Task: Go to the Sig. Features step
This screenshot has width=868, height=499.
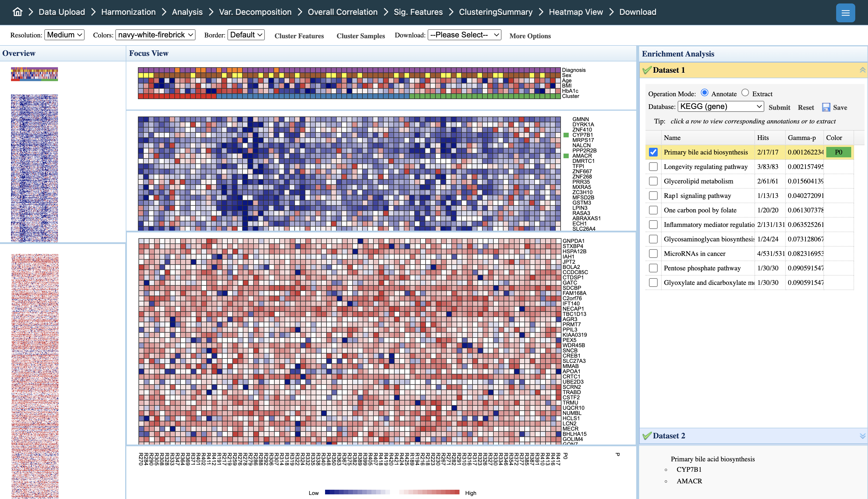Action: 418,12
